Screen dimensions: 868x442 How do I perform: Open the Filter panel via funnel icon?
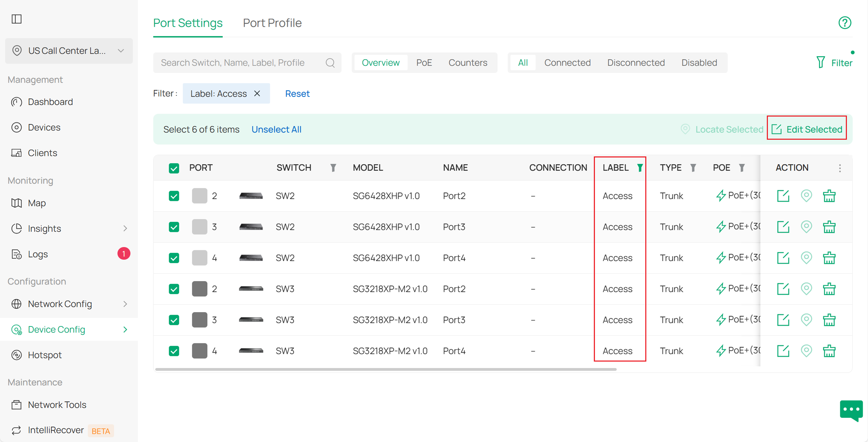pos(821,62)
